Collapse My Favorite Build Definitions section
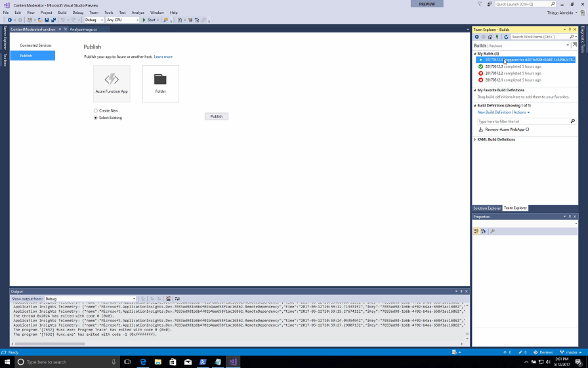 [x=474, y=90]
